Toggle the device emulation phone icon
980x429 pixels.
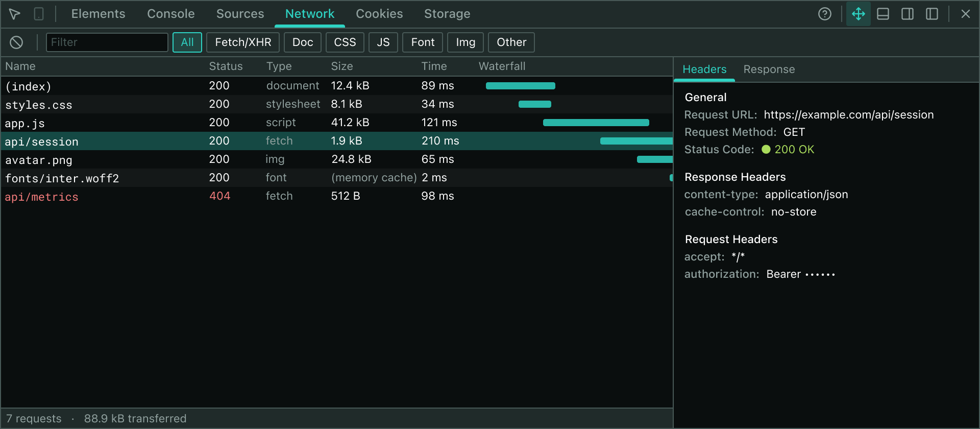click(x=39, y=14)
